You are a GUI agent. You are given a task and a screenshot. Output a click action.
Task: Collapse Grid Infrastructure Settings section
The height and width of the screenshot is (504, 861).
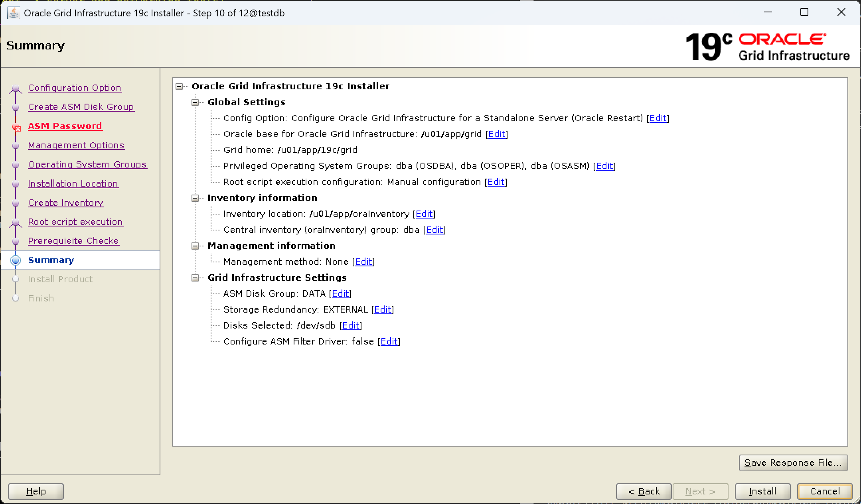pos(195,278)
